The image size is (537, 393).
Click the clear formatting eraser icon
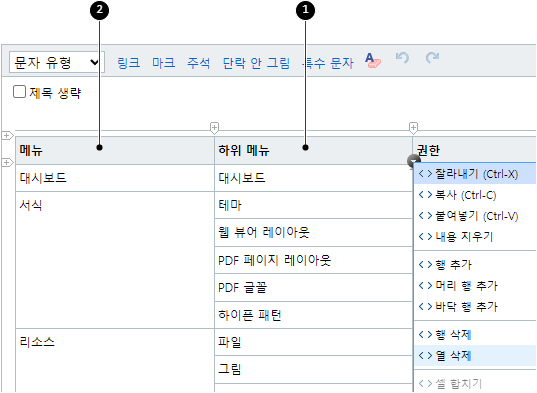pyautogui.click(x=373, y=60)
